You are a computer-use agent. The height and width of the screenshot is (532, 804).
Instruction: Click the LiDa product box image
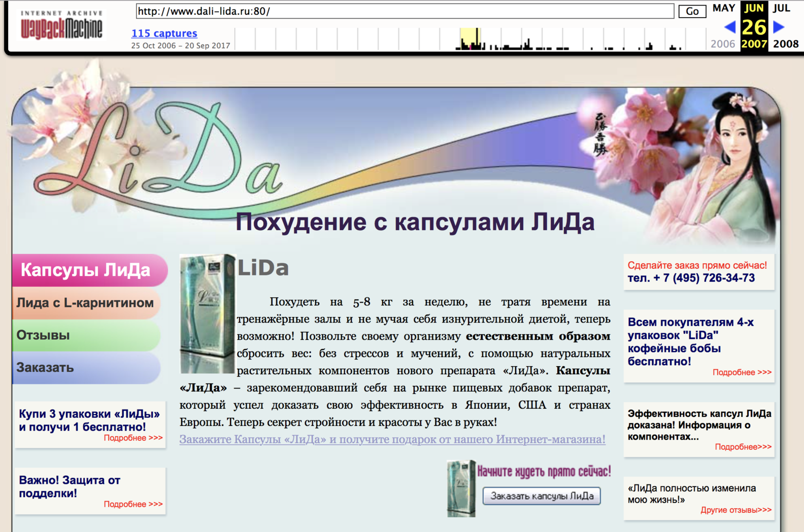coord(208,313)
